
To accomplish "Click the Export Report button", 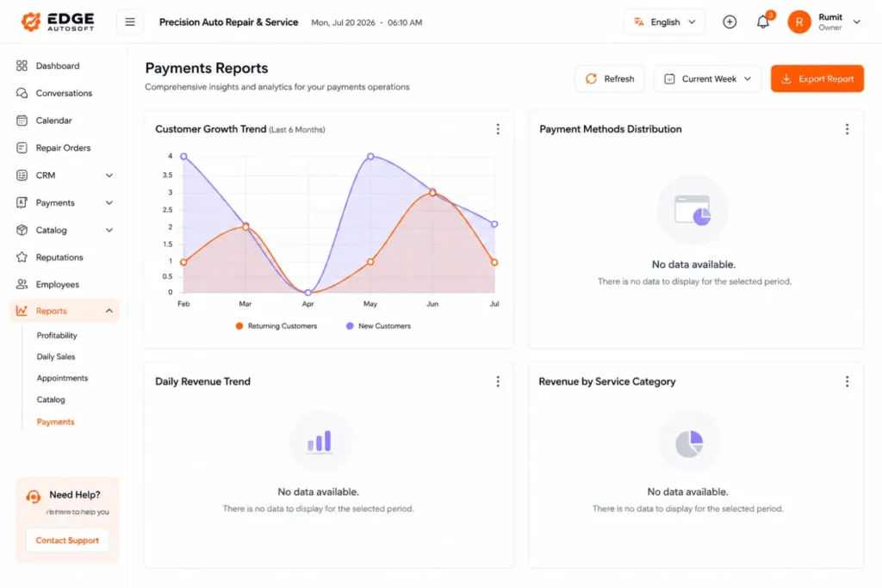I will [x=817, y=78].
